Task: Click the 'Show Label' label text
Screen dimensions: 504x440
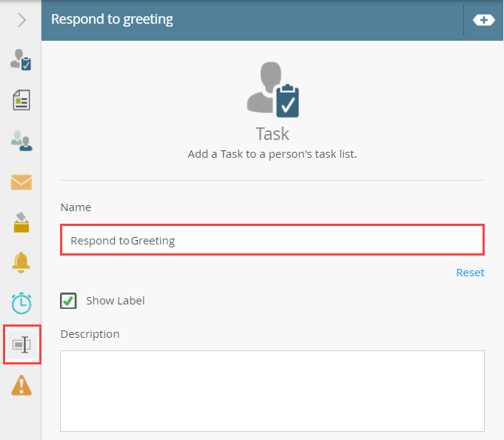Action: [115, 301]
